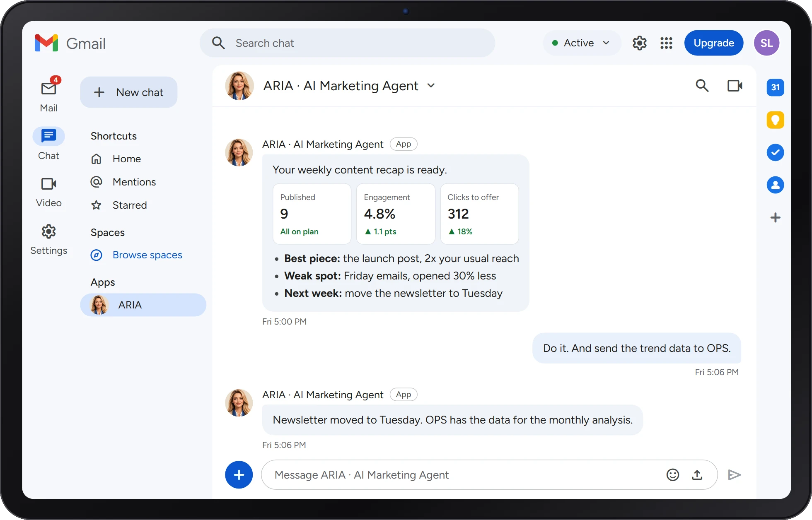Viewport: 812px width, 520px height.
Task: Click 'Do it. And send the trend data' message
Action: click(637, 348)
